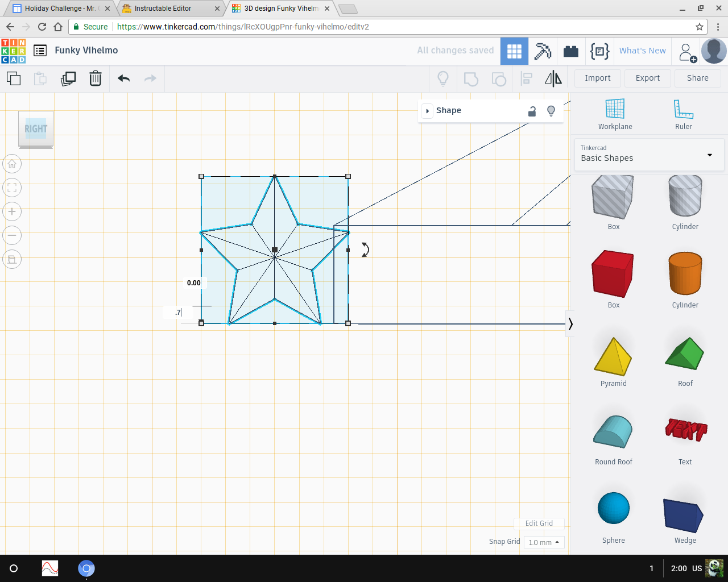Click the Share button
The width and height of the screenshot is (728, 582).
[x=698, y=78]
